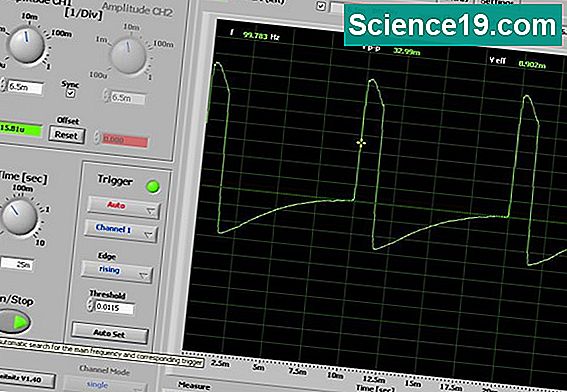567x392 pixels.
Task: Click the CH1 amplitude 6.5m value field
Action: pos(25,88)
